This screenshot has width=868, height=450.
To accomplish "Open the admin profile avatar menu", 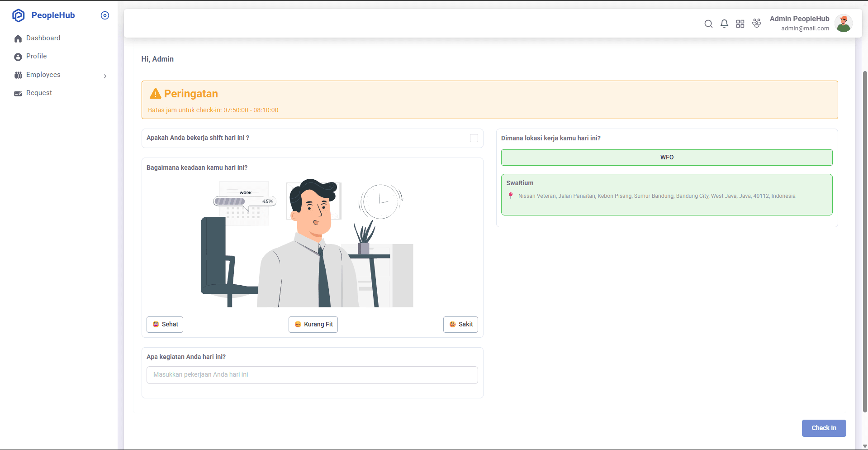I will click(844, 23).
